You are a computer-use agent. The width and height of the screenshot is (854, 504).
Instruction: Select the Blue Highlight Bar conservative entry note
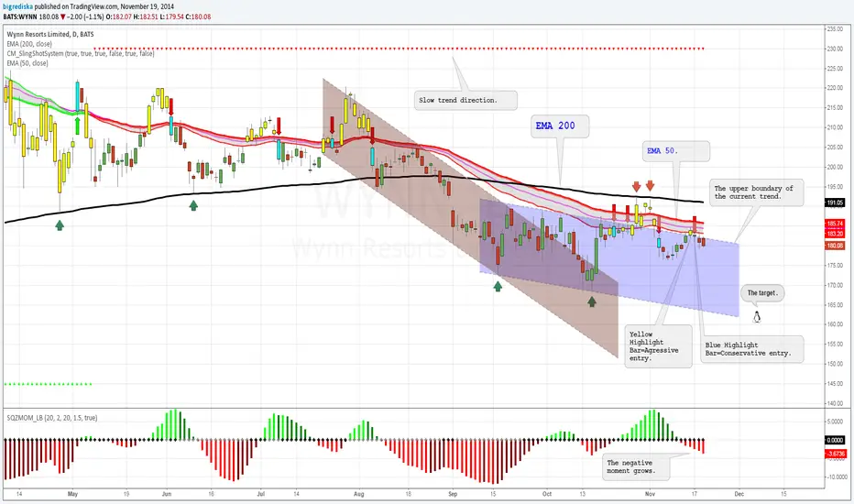click(751, 349)
